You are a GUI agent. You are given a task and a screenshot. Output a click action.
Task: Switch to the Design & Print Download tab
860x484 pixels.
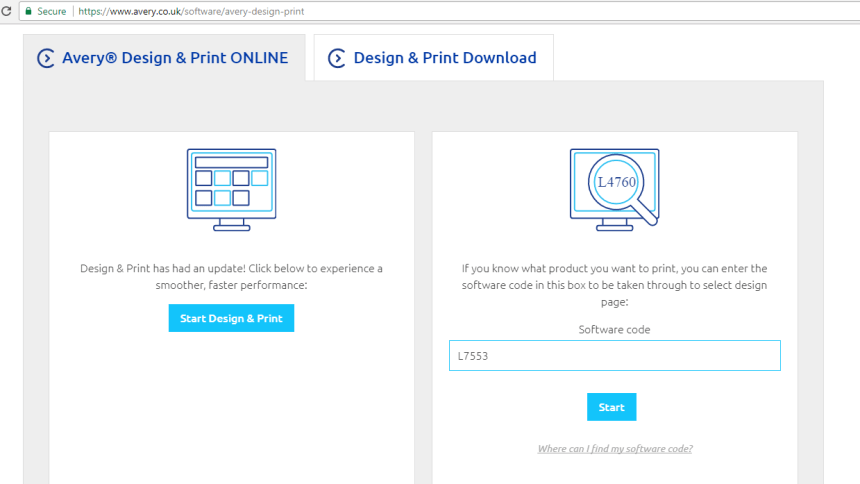click(x=433, y=58)
